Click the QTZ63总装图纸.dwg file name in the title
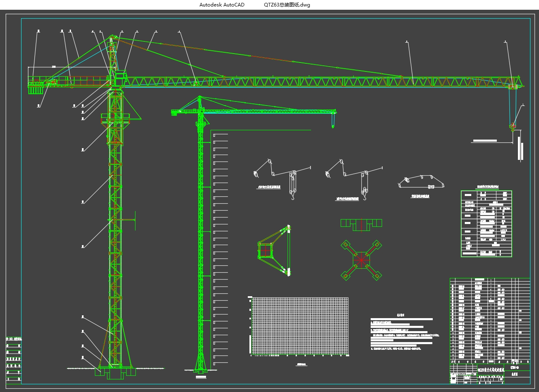The image size is (539, 392). pos(287,5)
